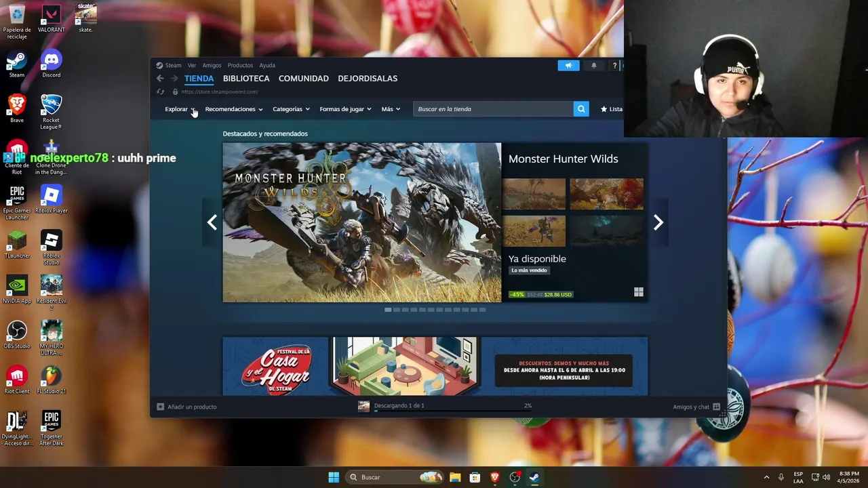868x488 pixels.
Task: Switch to the TIENDA tab
Action: [x=199, y=79]
